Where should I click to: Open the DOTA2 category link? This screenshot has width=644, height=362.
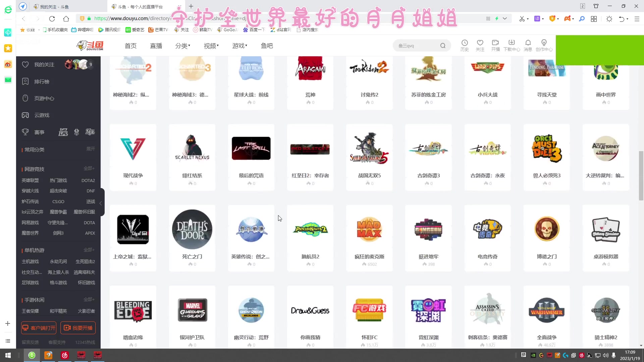[88, 180]
